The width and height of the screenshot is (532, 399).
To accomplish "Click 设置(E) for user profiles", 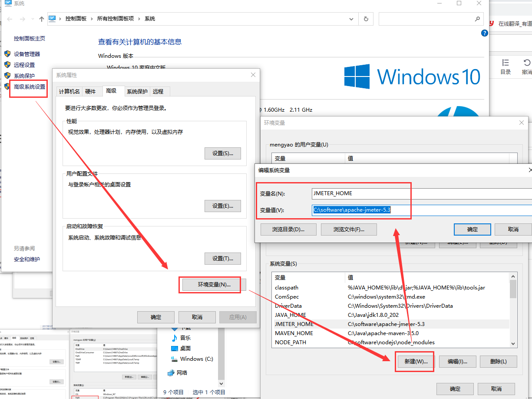I will coord(223,206).
